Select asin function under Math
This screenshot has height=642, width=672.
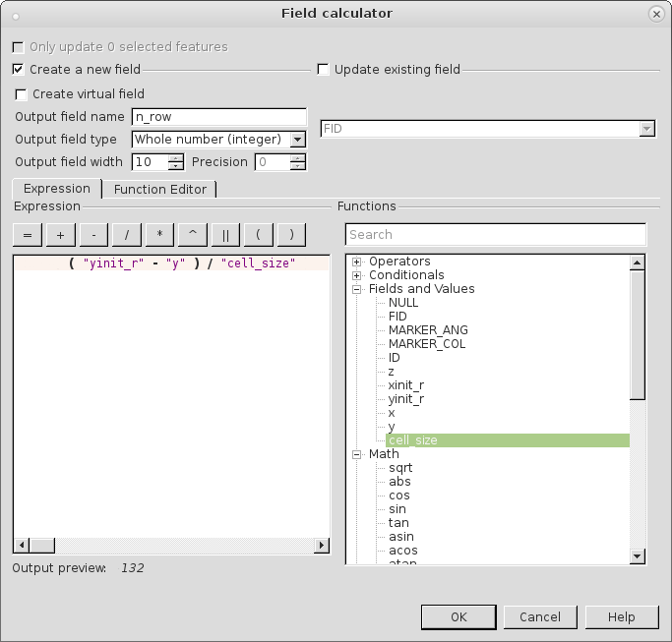point(401,537)
